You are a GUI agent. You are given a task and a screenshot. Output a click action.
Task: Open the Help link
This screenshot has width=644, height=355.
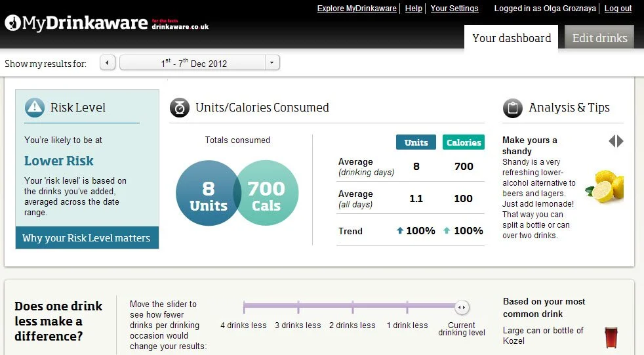pyautogui.click(x=414, y=9)
